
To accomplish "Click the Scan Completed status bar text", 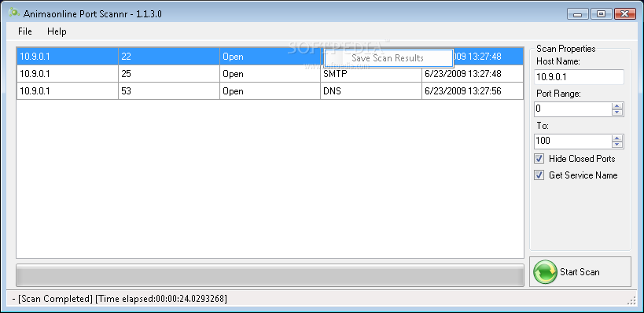I will (x=120, y=299).
